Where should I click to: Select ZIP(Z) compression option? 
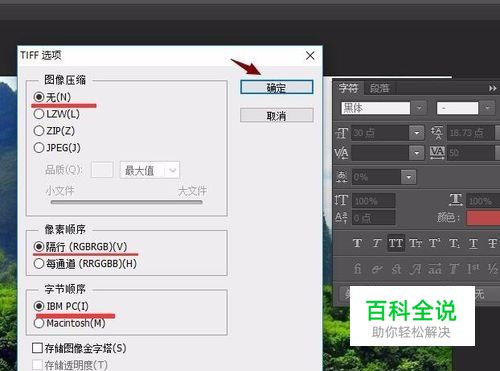click(x=54, y=131)
